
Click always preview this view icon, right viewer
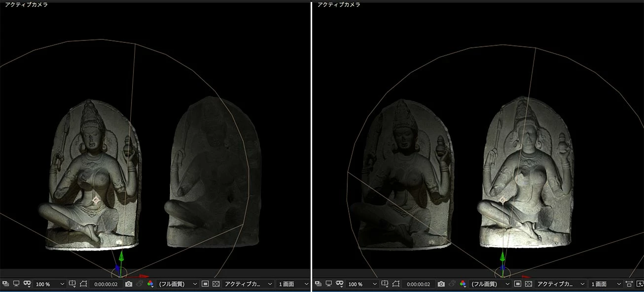[x=318, y=284]
